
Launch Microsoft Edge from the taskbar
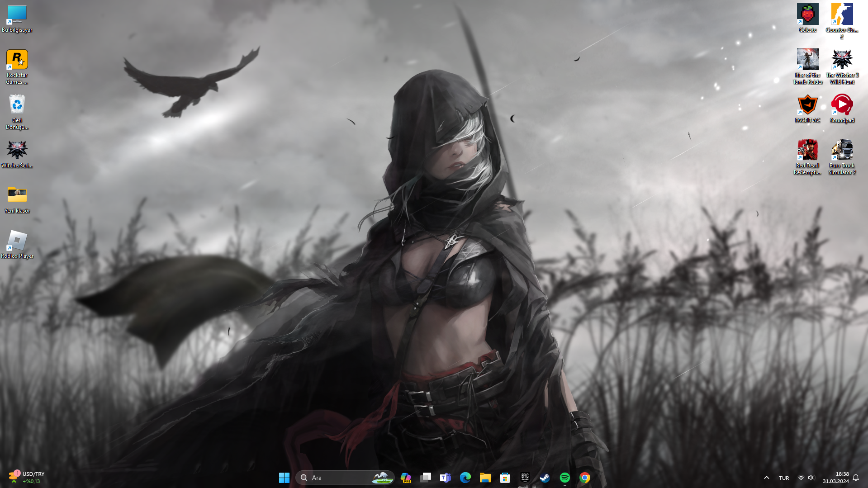pos(465,478)
